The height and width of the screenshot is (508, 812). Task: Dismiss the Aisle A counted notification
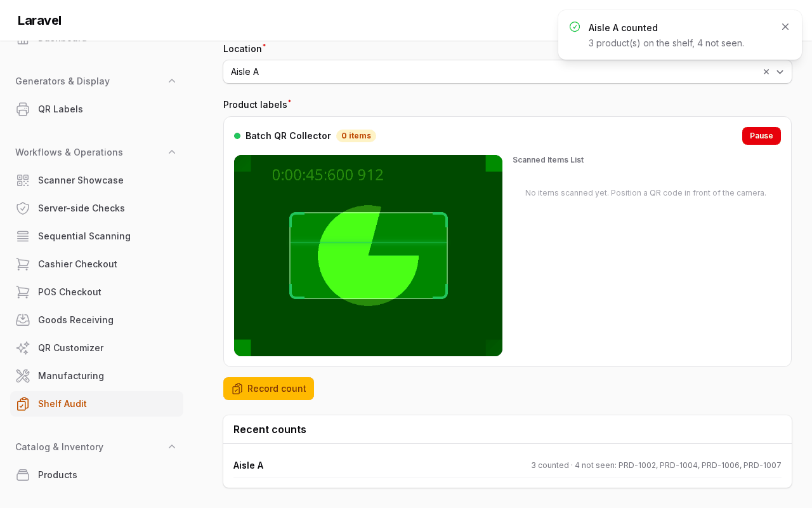(785, 27)
